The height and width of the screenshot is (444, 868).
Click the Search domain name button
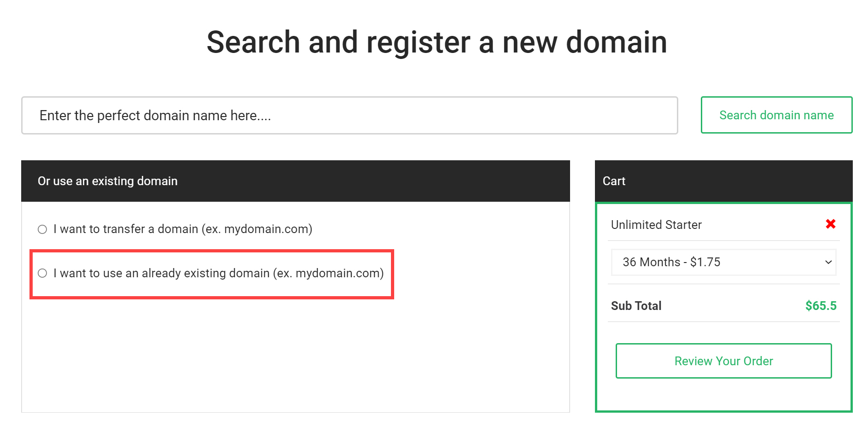point(776,115)
